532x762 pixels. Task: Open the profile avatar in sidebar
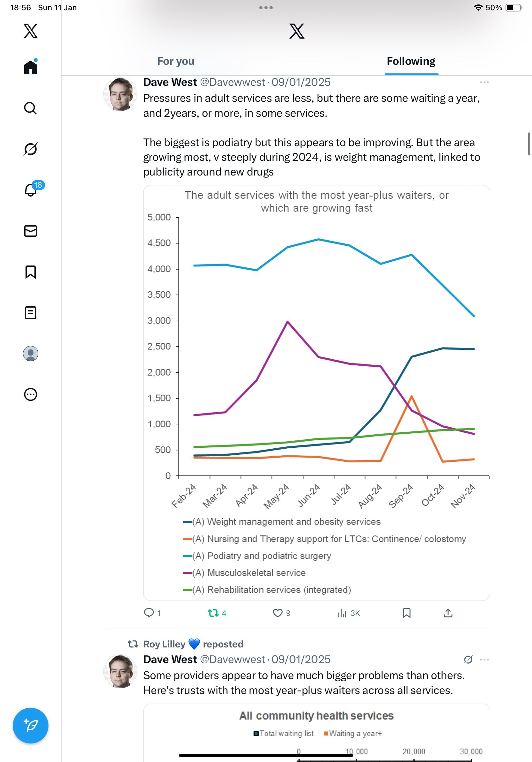click(31, 354)
